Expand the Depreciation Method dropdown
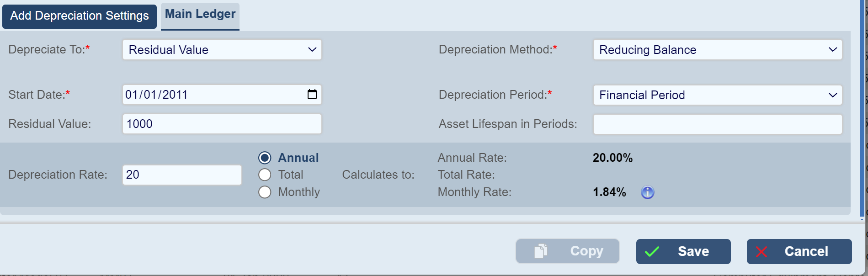The width and height of the screenshot is (868, 276). 717,50
